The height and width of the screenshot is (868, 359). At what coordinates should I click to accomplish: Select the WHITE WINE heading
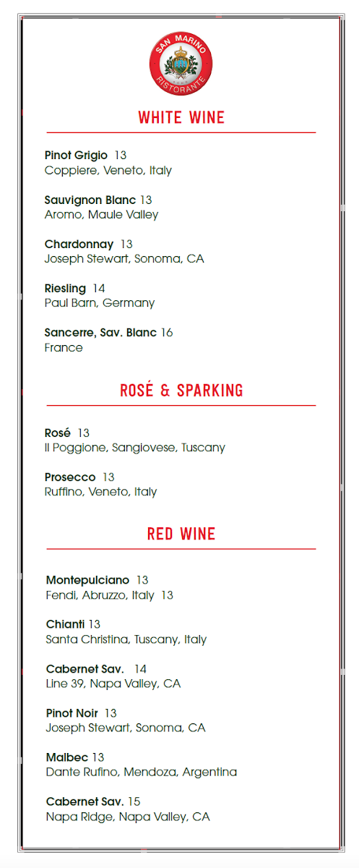[181, 117]
